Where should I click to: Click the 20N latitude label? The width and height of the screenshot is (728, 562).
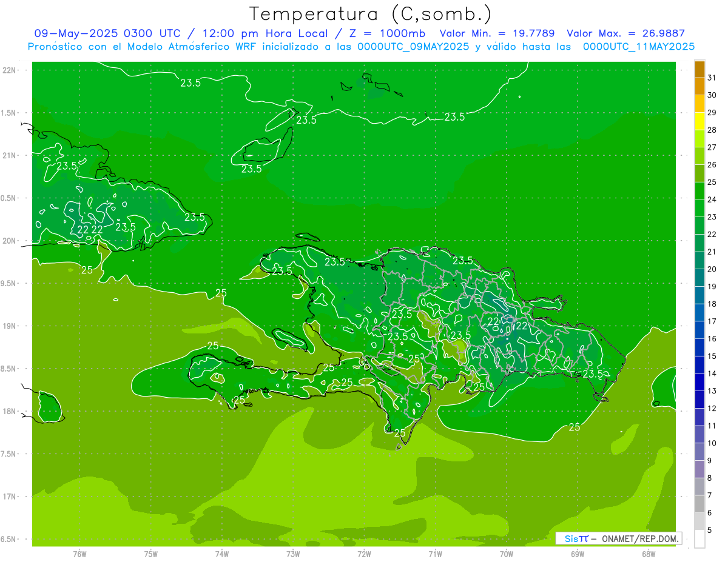click(x=9, y=241)
